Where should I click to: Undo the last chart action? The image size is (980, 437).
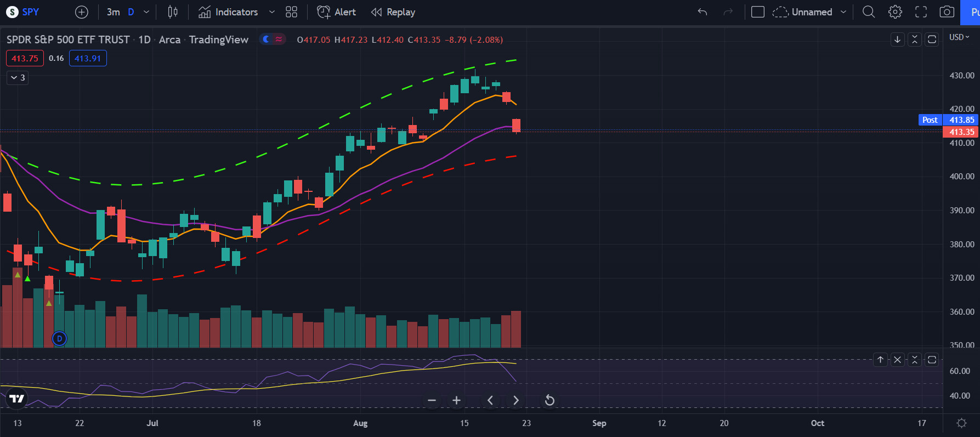tap(703, 12)
